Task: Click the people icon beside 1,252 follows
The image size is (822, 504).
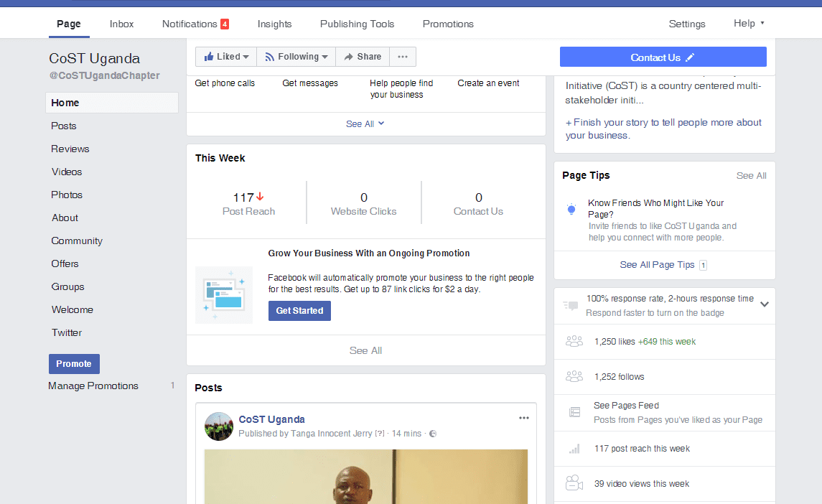Action: [574, 376]
